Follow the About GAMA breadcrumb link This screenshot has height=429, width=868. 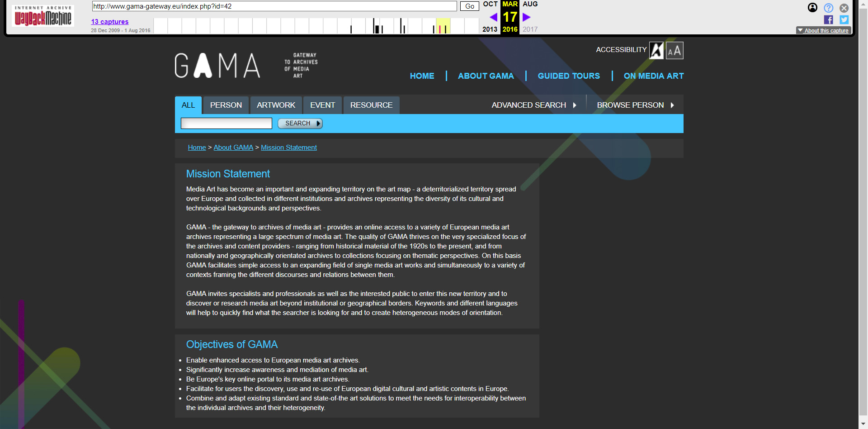(x=233, y=148)
